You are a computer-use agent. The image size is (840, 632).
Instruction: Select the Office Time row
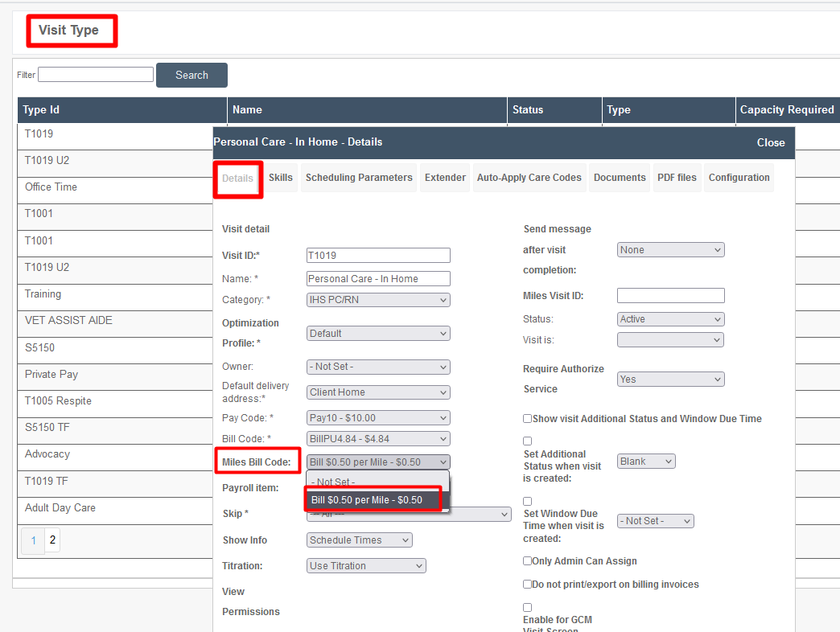pos(115,191)
